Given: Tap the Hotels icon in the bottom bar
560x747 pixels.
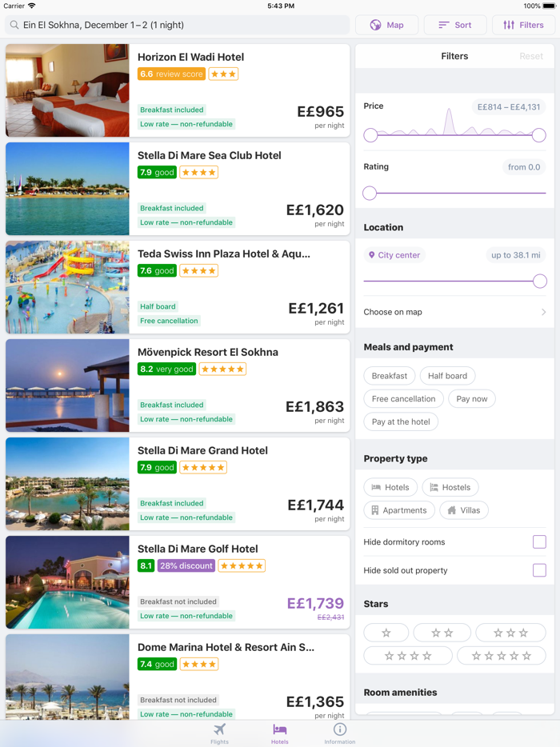Looking at the screenshot, I should [279, 733].
